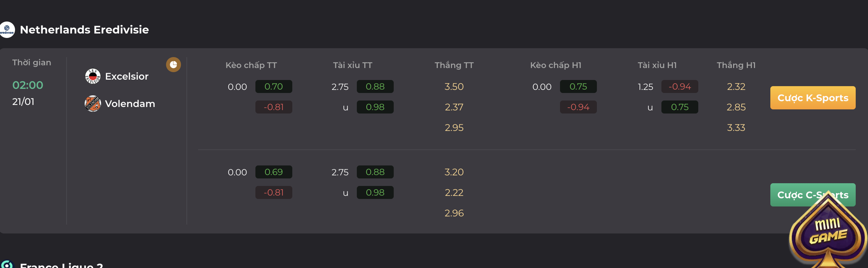Open the Netherlands Eredivisie league title

click(84, 30)
